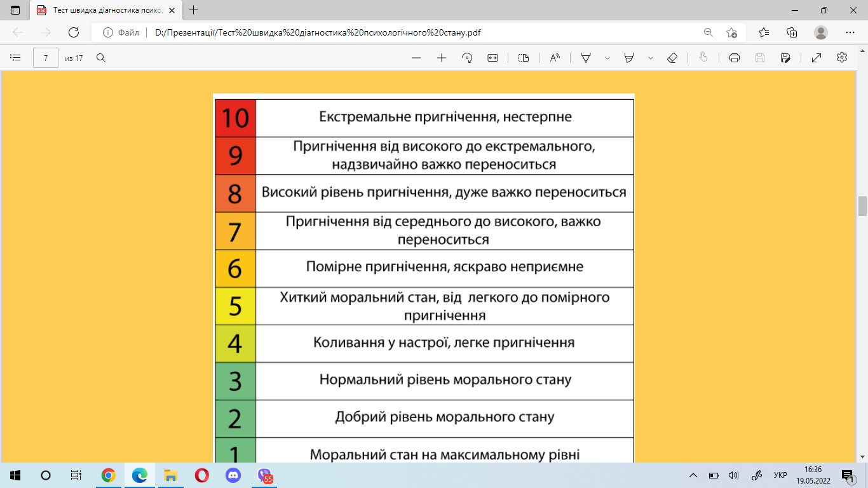Show hidden system tray icons

[693, 475]
